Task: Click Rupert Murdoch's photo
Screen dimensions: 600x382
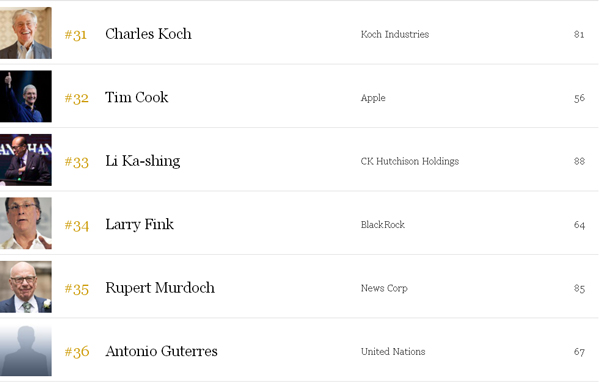Action: tap(26, 287)
